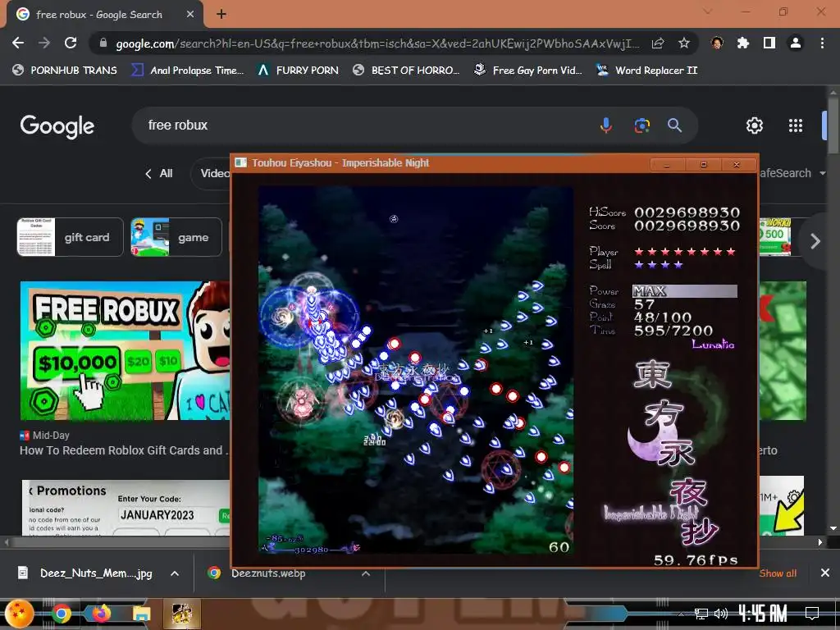Expand the SafeSearch dropdown

[x=792, y=174]
